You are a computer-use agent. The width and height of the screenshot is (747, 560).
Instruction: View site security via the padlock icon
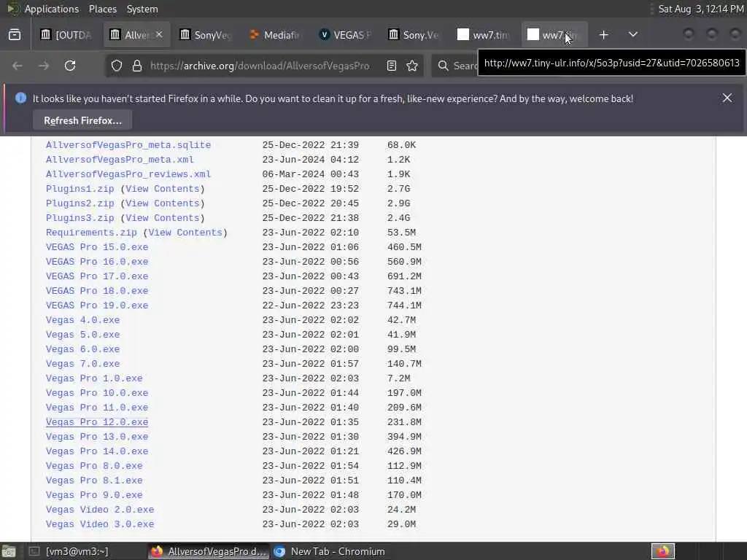point(137,66)
